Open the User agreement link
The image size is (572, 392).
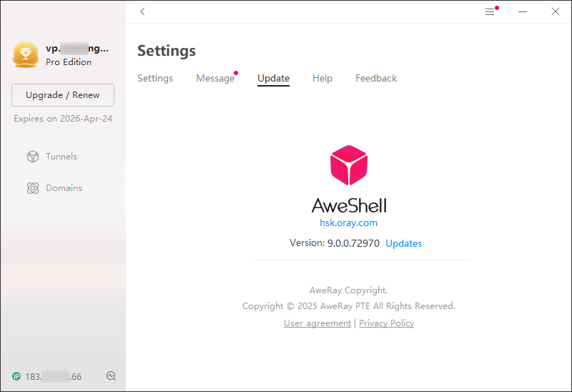point(317,323)
